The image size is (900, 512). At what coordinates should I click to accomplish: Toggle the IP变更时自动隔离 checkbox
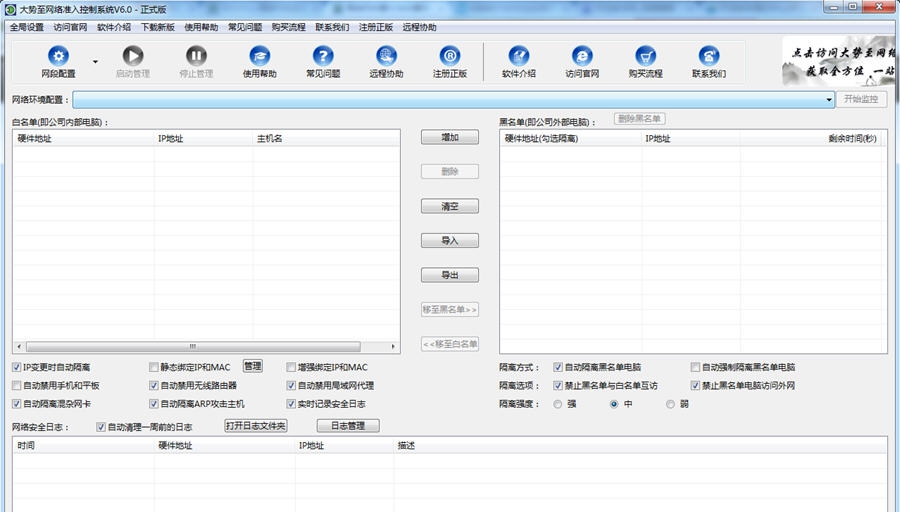(x=17, y=367)
